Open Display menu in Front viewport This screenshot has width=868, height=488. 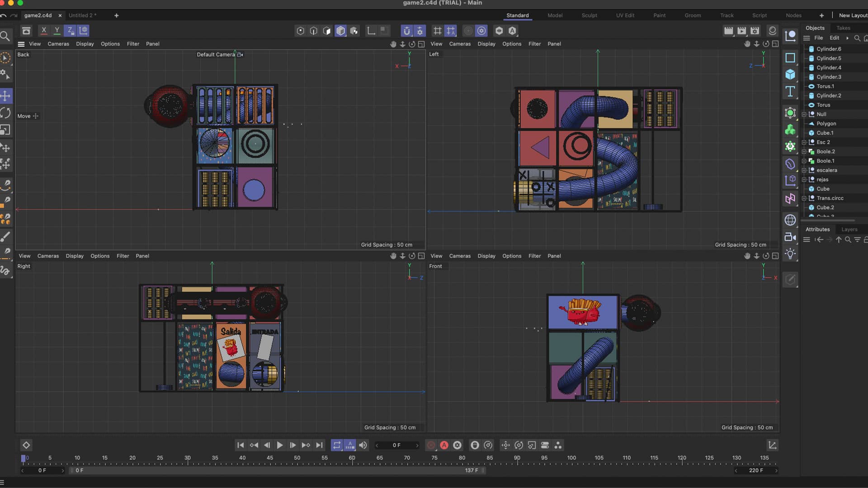pyautogui.click(x=486, y=256)
